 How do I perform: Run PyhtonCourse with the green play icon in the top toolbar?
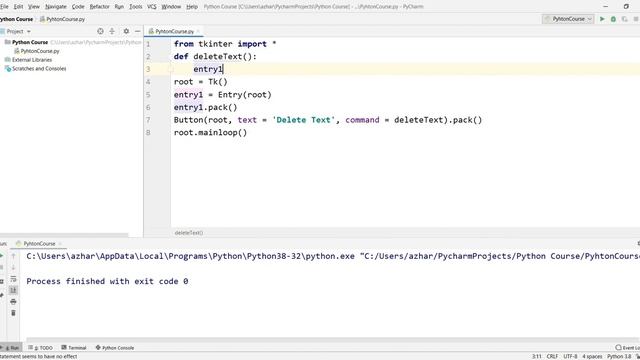tap(602, 19)
